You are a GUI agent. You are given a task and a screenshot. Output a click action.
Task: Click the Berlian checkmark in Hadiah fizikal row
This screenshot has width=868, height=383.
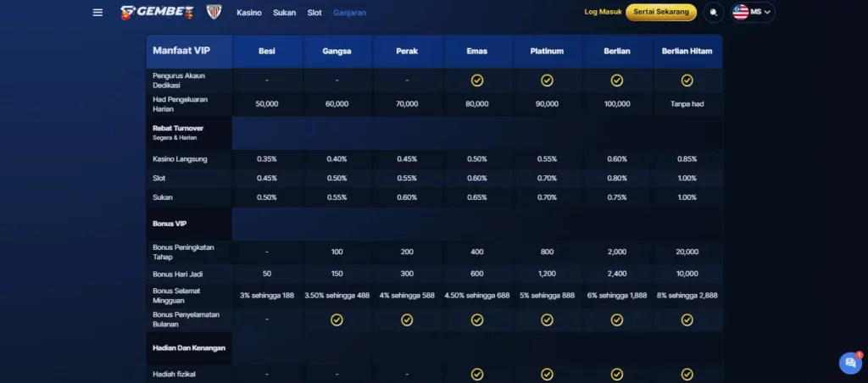[617, 375]
